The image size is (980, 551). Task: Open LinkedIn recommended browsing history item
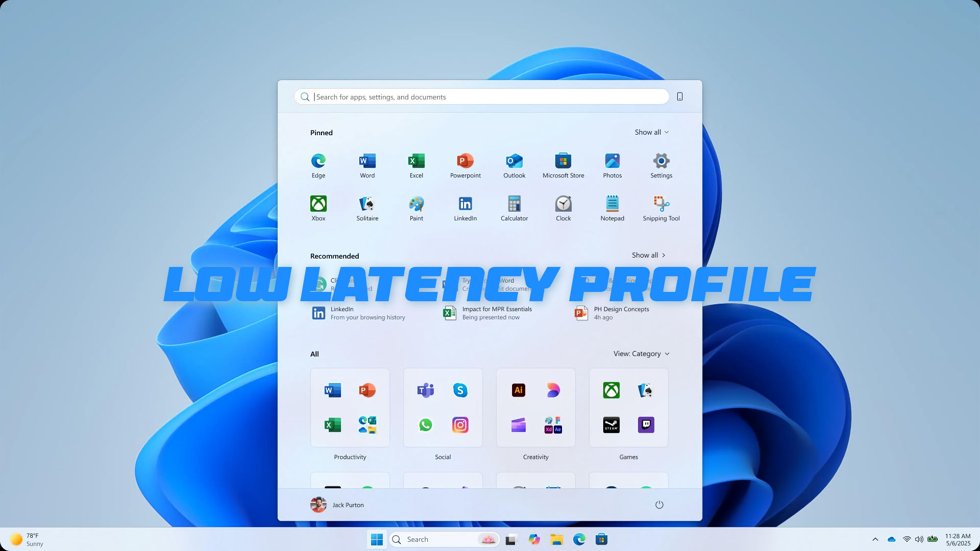click(359, 313)
